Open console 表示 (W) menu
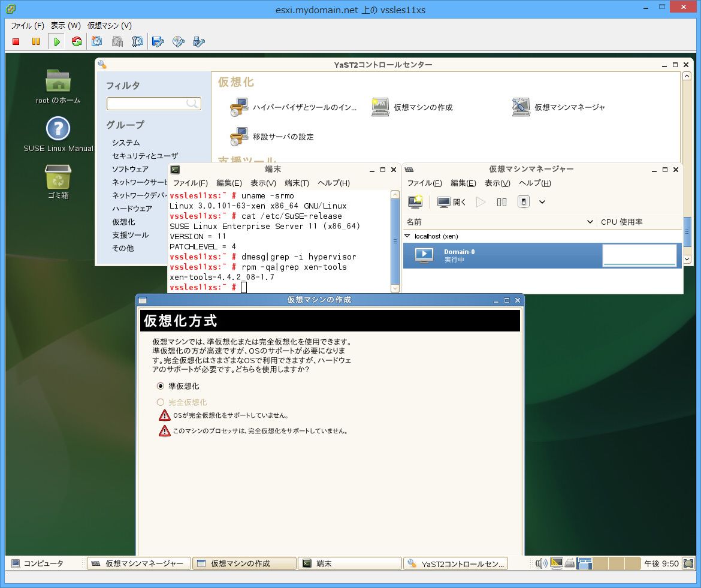This screenshot has width=701, height=588. [65, 26]
